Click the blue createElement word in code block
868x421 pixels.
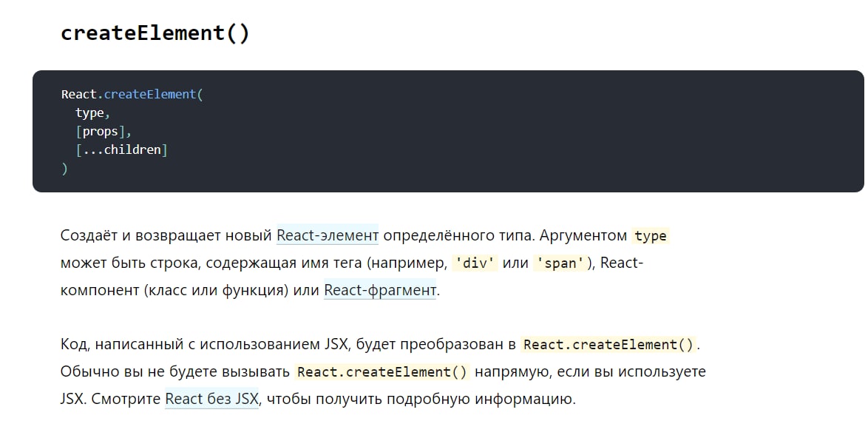pos(150,94)
